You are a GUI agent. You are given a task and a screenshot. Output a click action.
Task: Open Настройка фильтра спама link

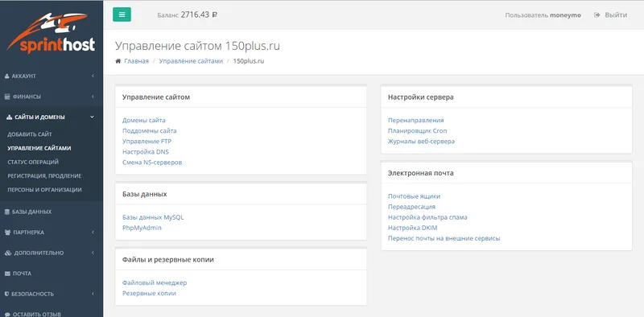(x=427, y=217)
